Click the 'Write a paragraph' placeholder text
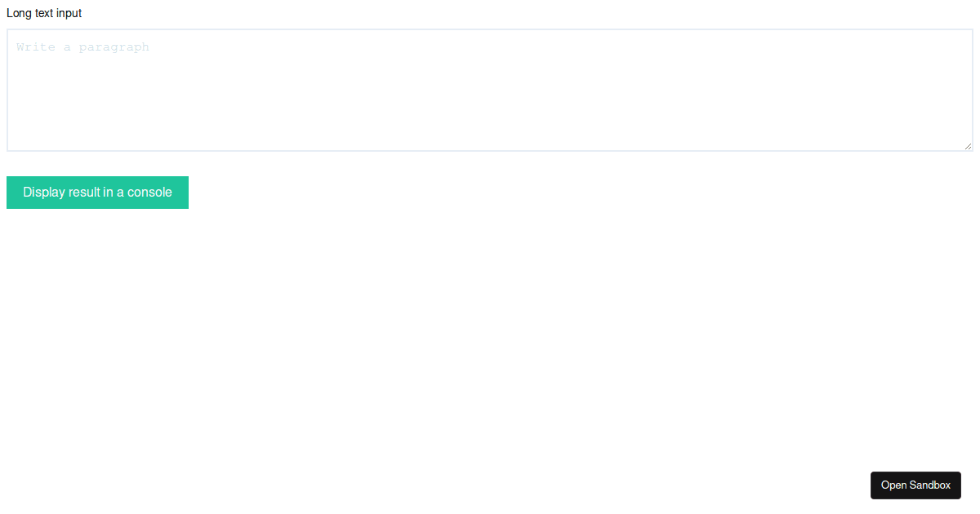 coord(82,47)
